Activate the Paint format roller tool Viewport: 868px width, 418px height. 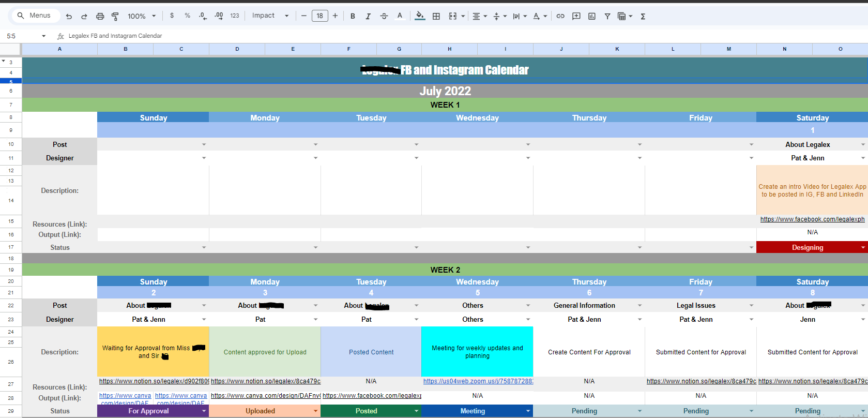pos(115,16)
